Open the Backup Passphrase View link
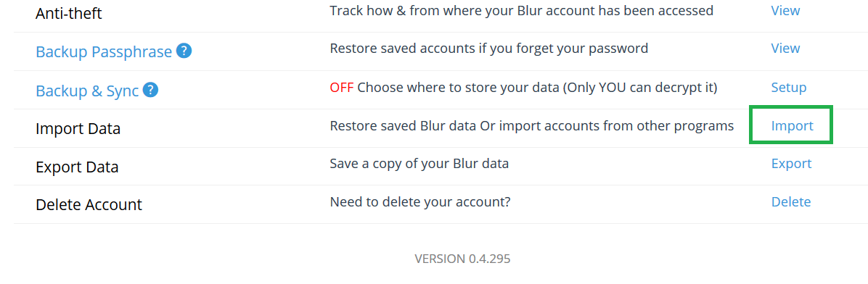 [x=785, y=48]
